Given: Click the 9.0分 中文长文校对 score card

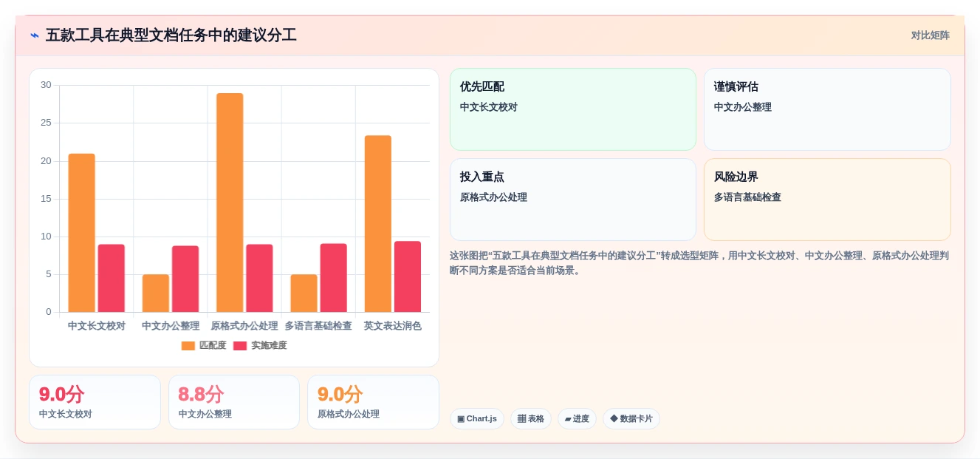Looking at the screenshot, I should 95,402.
